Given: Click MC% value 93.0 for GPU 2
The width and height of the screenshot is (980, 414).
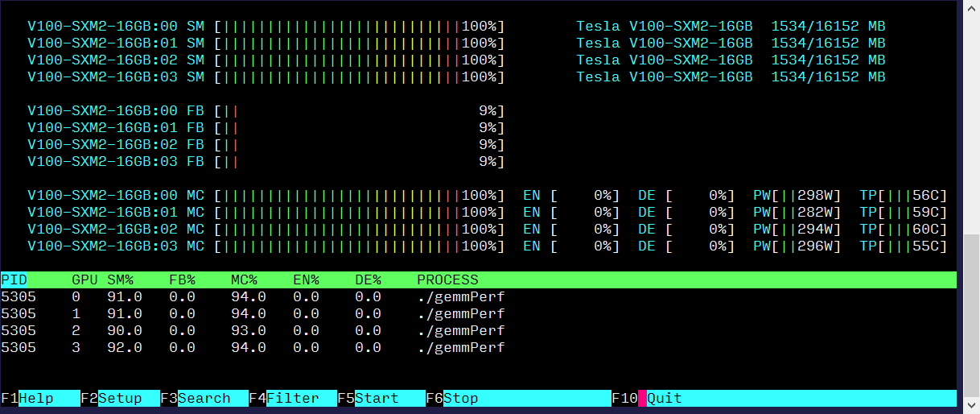Looking at the screenshot, I should click(249, 331).
